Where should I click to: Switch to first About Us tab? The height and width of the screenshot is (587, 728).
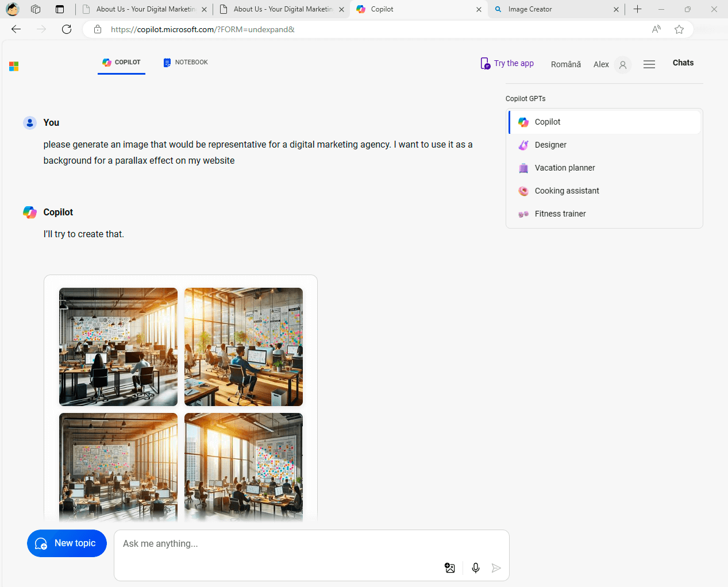point(144,9)
